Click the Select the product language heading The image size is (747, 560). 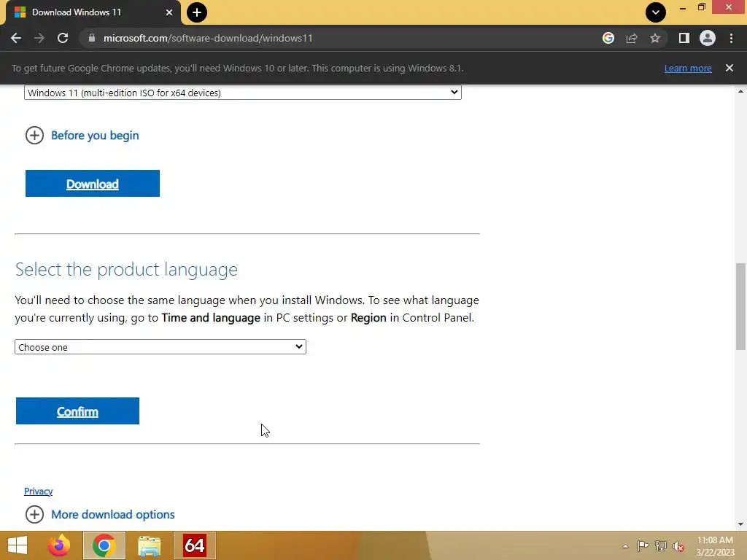coord(126,270)
